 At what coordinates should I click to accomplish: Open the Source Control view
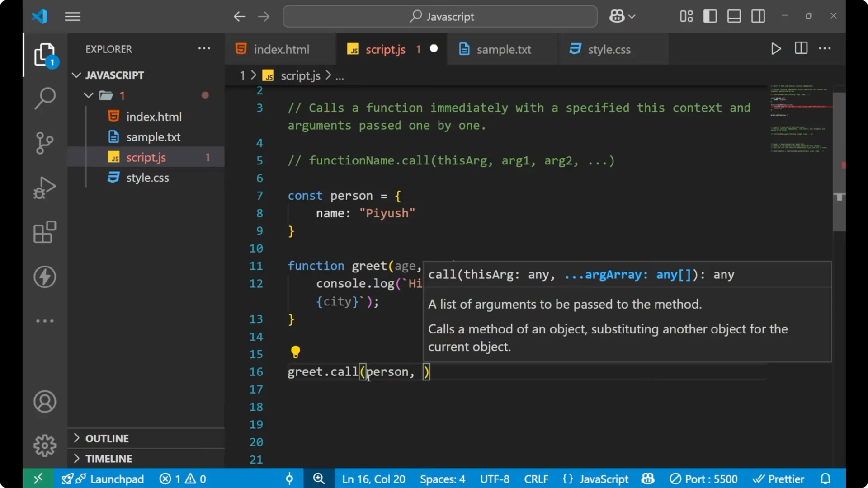45,142
